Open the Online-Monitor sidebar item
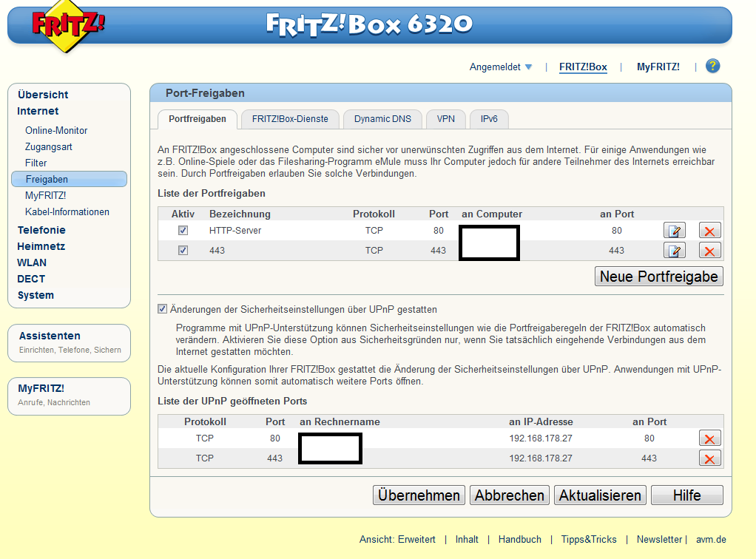Viewport: 756px width, 559px height. 56,130
